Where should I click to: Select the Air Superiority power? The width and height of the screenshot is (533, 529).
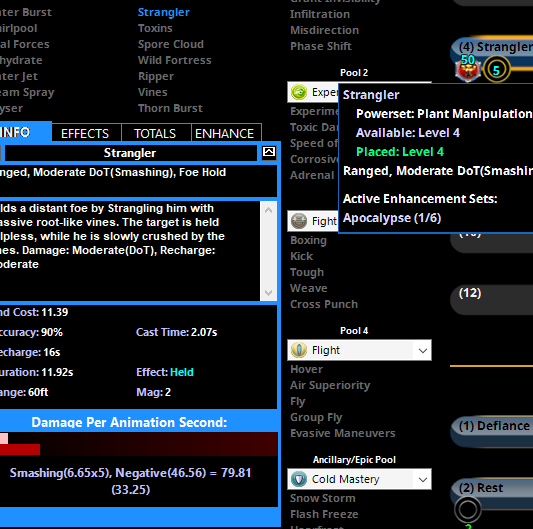330,385
